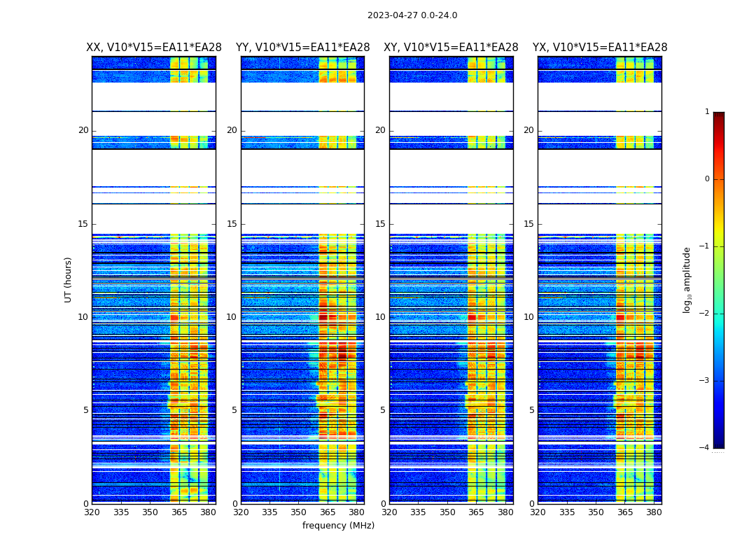Viewport: 735px width, 560px height.
Task: Click the colorbar tick label −2
Action: click(x=705, y=314)
